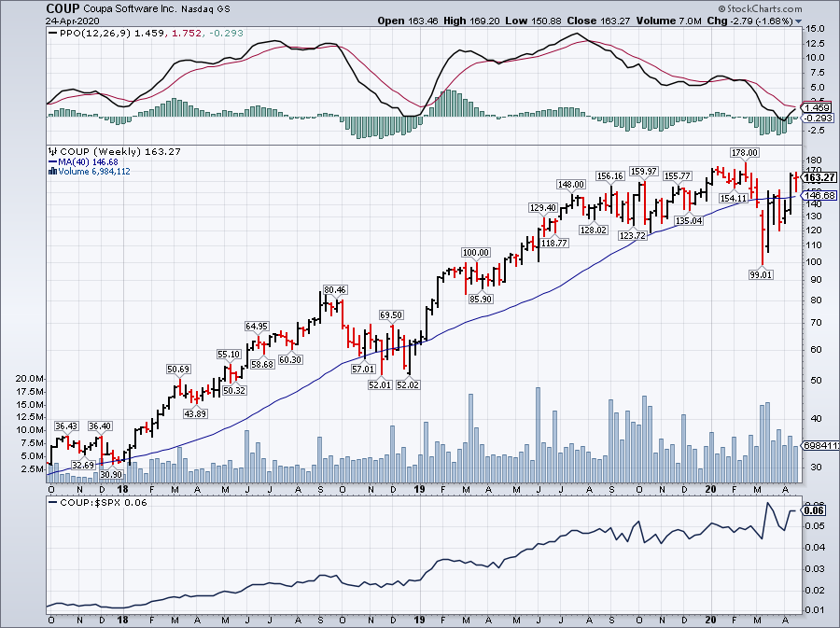The height and width of the screenshot is (628, 840).
Task: Click the chart date 24-Apr-2020
Action: (74, 21)
